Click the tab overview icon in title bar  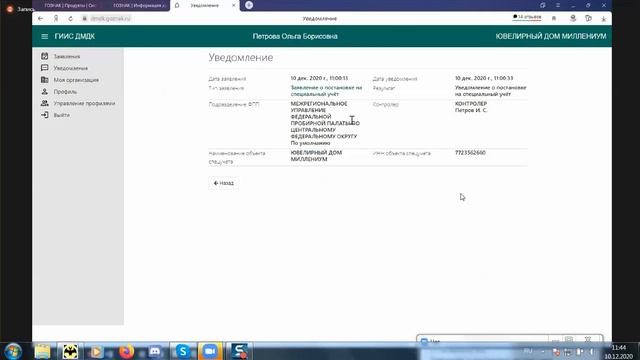point(542,5)
